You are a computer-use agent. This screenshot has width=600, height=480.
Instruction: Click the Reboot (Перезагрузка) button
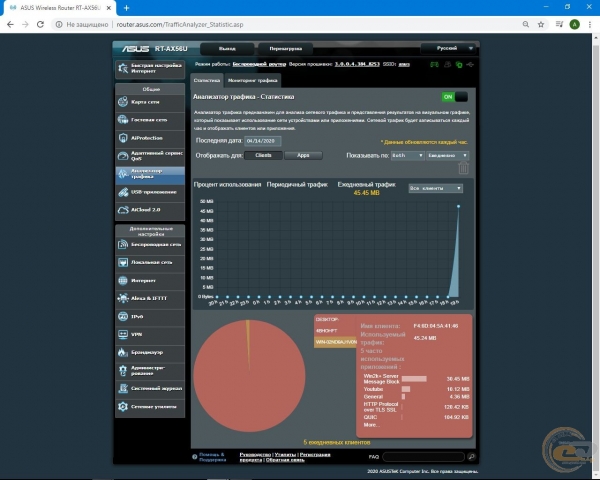click(285, 49)
